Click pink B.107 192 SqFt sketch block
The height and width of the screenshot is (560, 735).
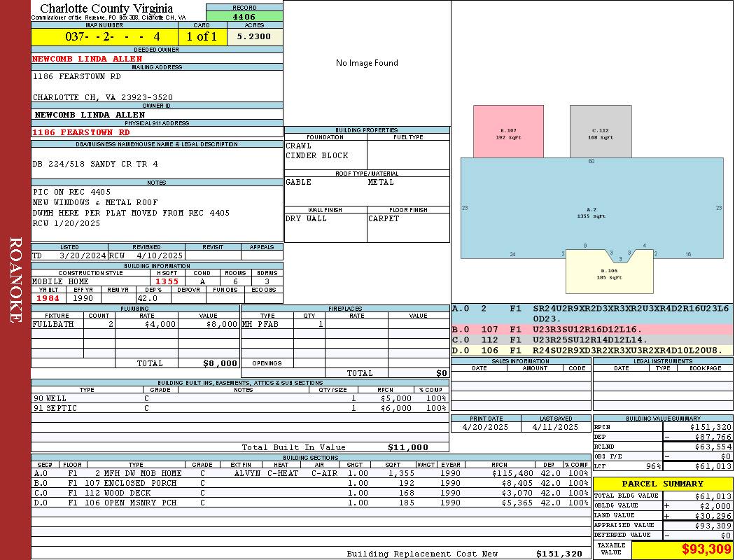pos(509,132)
